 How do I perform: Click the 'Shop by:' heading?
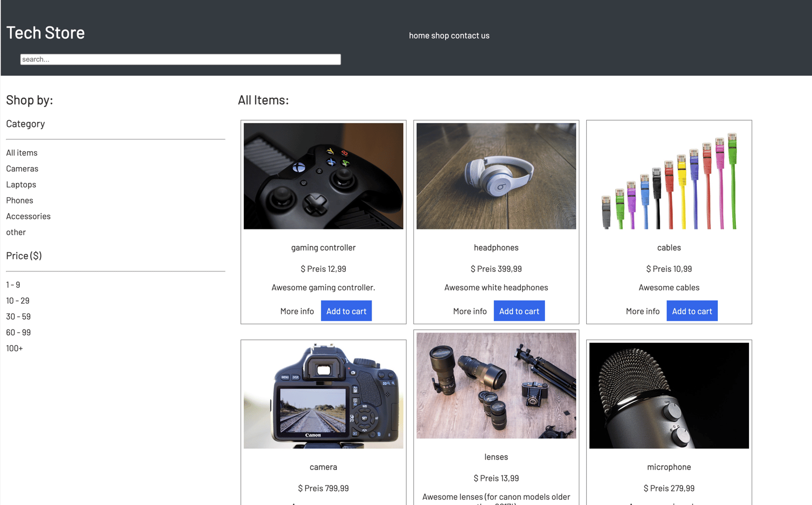coord(30,100)
